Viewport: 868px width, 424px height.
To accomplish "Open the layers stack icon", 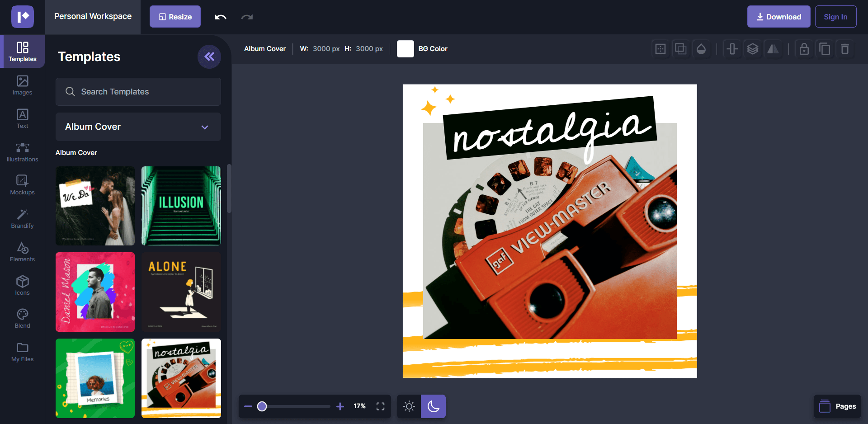I will pyautogui.click(x=752, y=49).
